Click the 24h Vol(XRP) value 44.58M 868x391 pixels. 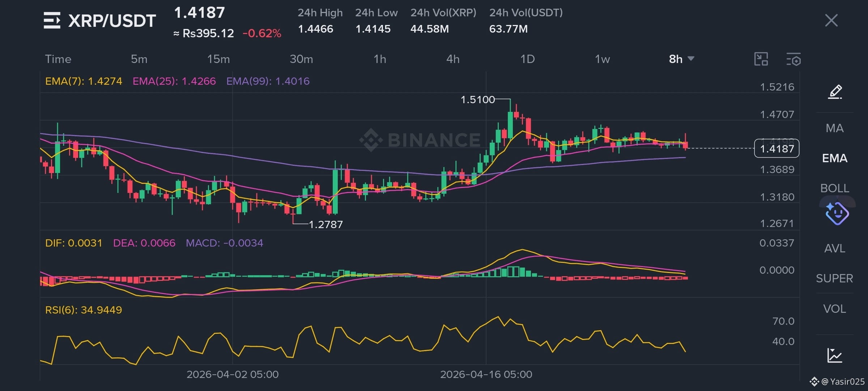coord(430,29)
